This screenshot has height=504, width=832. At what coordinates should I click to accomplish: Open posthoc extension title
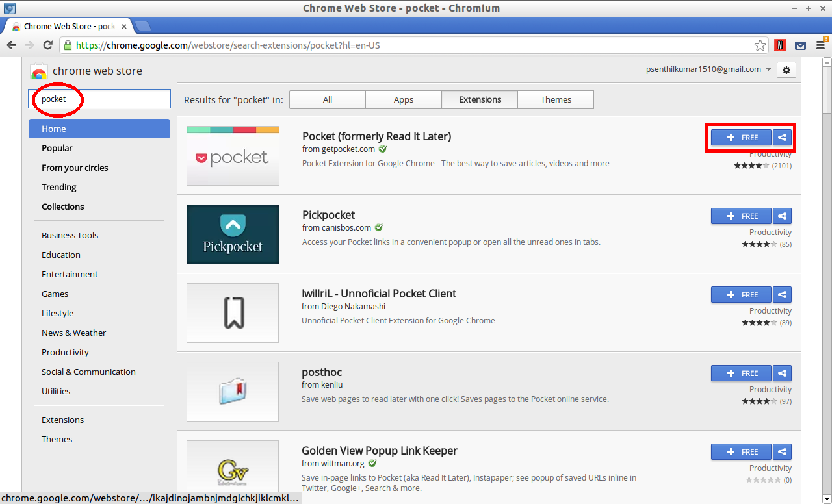coord(322,372)
